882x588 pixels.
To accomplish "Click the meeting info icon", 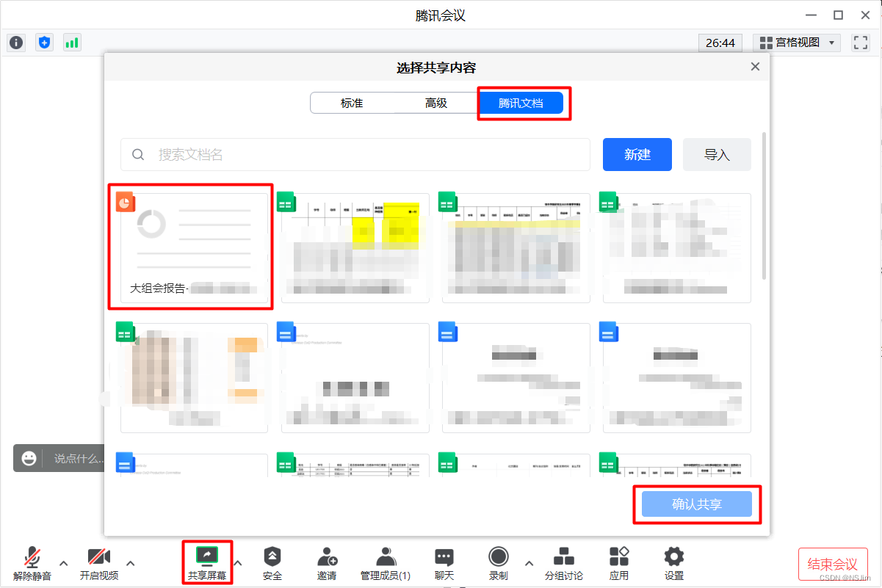I will pos(16,43).
